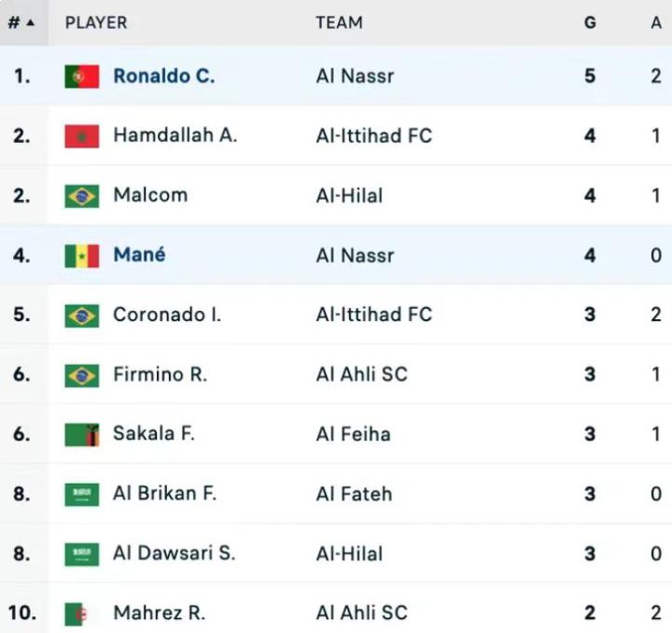This screenshot has width=672, height=633.
Task: Sort by rank using # arrow header
Action: pos(21,22)
